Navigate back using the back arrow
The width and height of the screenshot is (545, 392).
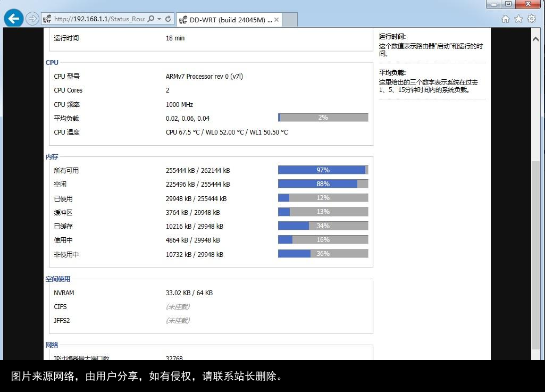13,18
